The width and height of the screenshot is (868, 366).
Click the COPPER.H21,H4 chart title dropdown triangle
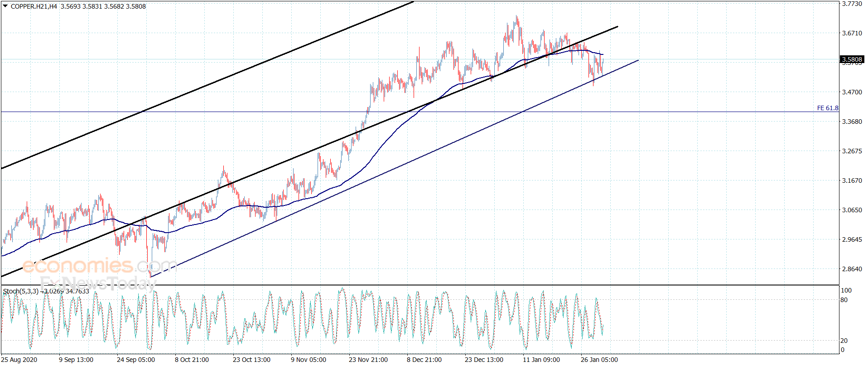5,6
